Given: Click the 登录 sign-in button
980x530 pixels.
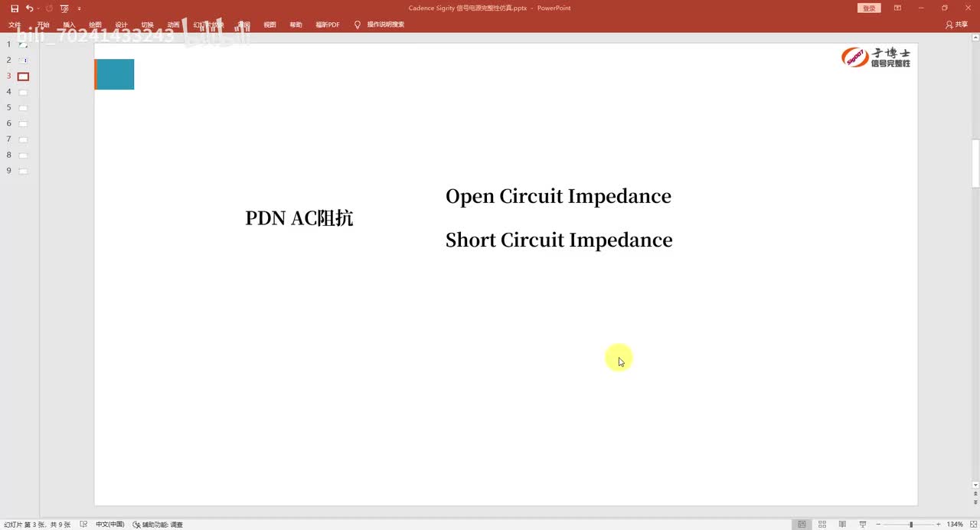Looking at the screenshot, I should click(869, 8).
